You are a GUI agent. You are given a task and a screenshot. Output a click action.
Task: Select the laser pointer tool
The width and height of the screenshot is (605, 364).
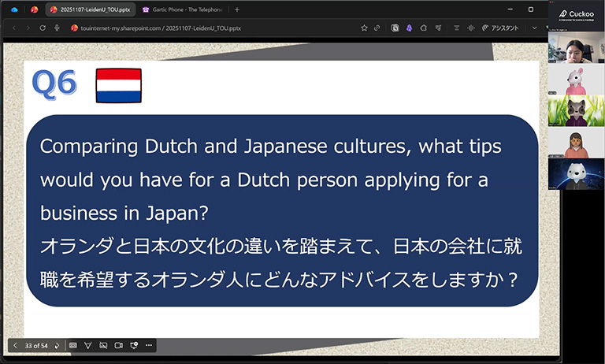(88, 345)
